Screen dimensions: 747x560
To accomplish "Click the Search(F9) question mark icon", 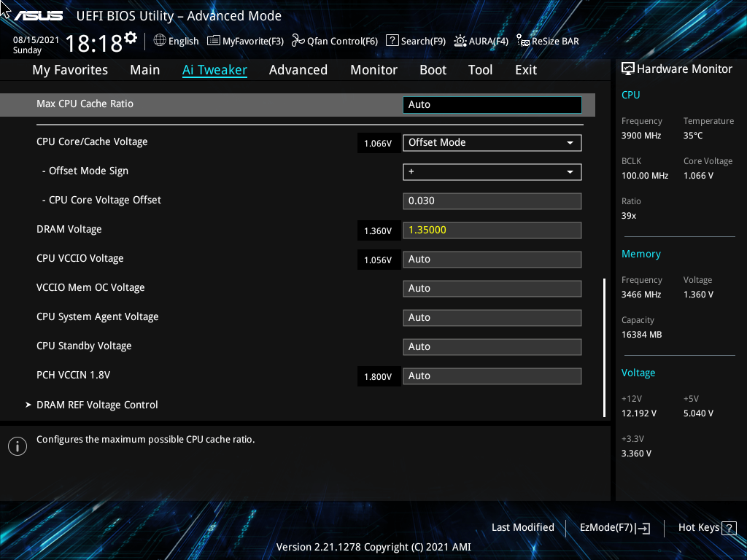I will (392, 41).
